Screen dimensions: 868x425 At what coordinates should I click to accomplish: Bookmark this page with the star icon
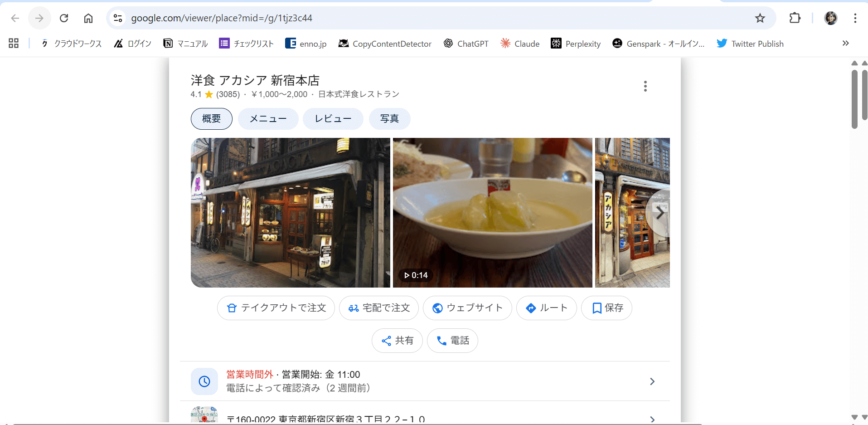coord(760,18)
